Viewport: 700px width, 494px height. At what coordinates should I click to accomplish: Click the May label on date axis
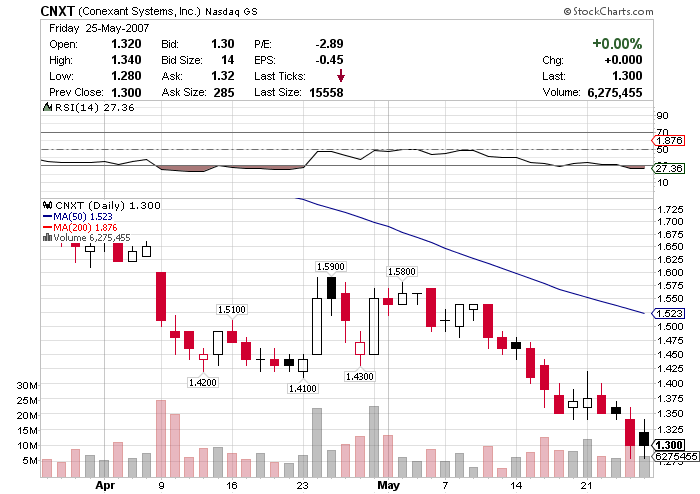388,485
